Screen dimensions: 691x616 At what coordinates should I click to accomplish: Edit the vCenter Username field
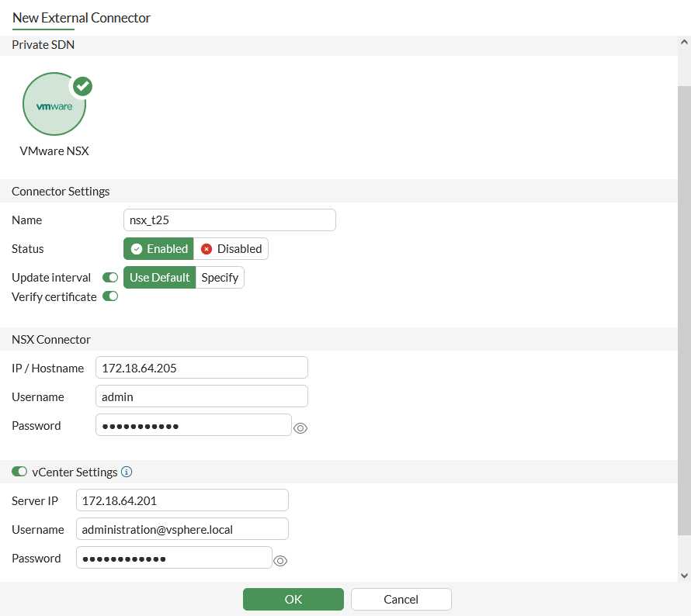coord(182,529)
